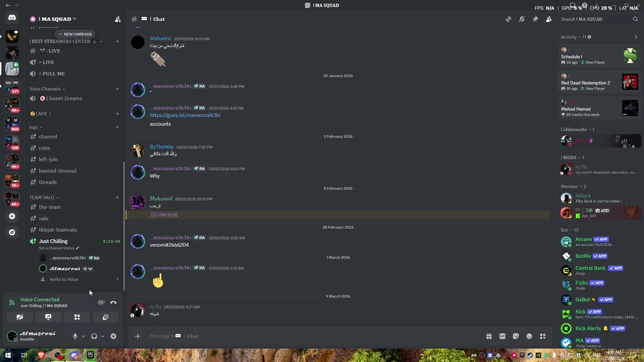The height and width of the screenshot is (362, 644).
Task: Join the Sweet Dreams voice channel
Action: tap(74, 99)
